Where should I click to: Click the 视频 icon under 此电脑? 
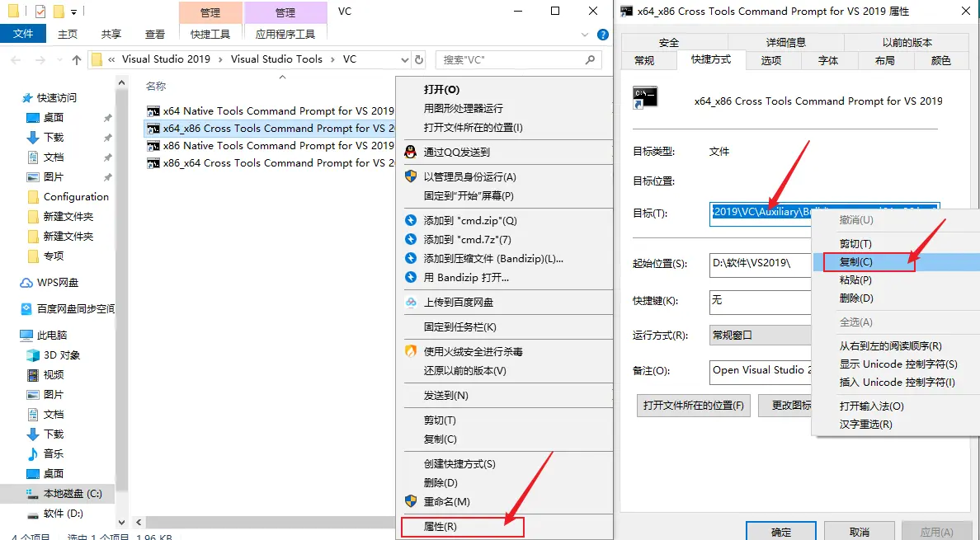click(x=32, y=374)
